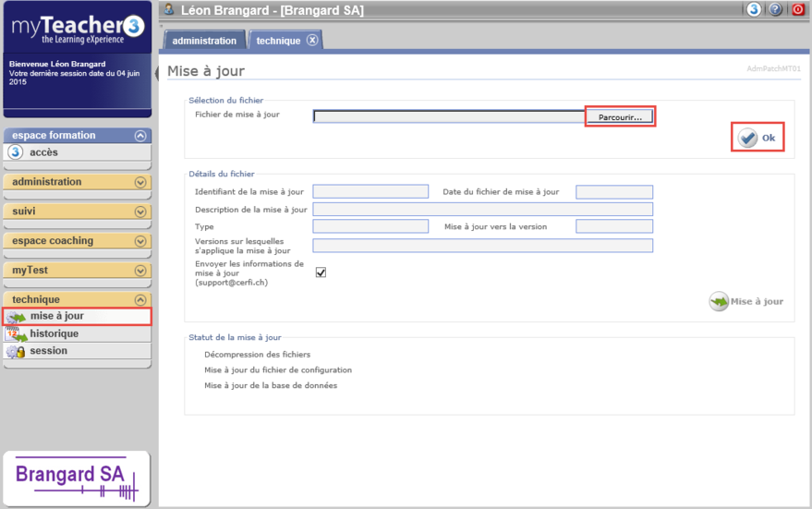
Task: Click the myTeacher 3 logo icon in header
Action: pos(754,10)
